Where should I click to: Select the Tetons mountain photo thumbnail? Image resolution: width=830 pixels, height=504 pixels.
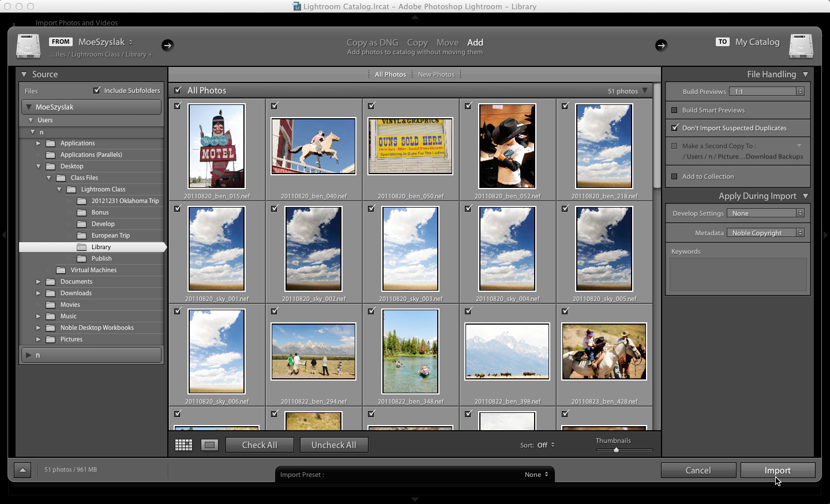click(507, 351)
